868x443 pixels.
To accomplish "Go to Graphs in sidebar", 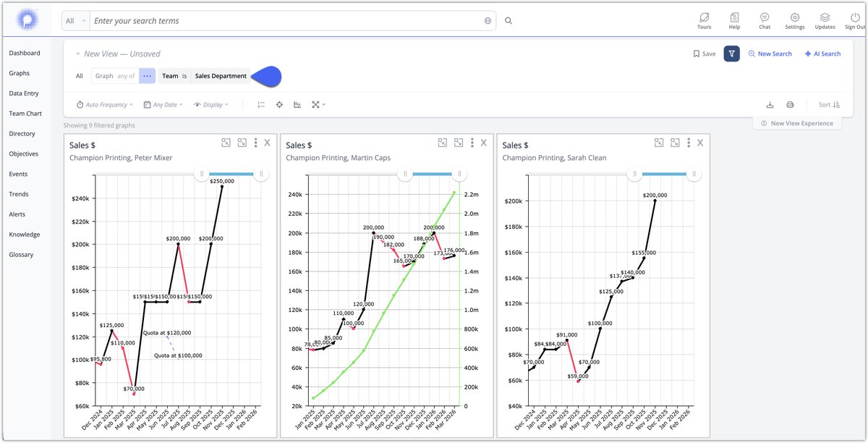I will point(20,73).
